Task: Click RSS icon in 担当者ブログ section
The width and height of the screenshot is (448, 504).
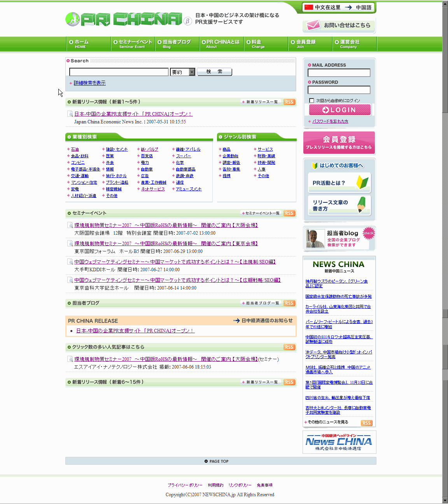Action: (289, 303)
